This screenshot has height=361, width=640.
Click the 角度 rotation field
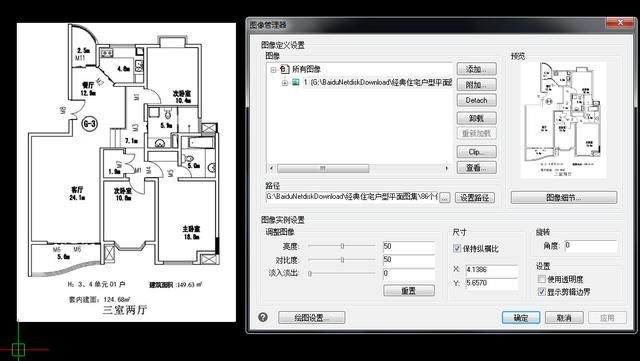(x=591, y=246)
